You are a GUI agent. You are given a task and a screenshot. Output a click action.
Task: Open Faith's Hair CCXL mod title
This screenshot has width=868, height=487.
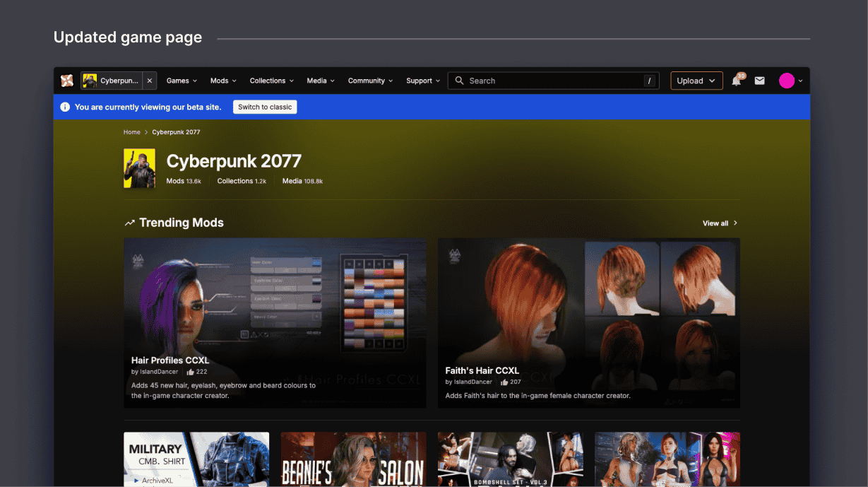[482, 370]
